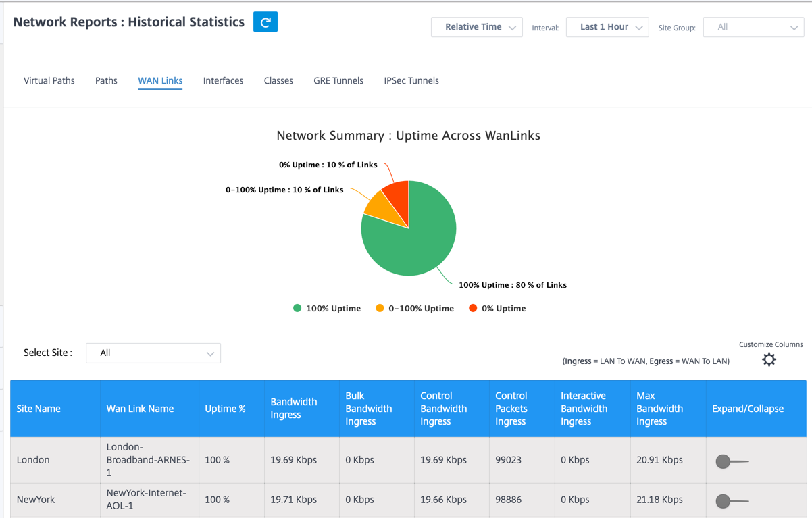Click the blue refresh icon button
812x518 pixels.
[265, 22]
